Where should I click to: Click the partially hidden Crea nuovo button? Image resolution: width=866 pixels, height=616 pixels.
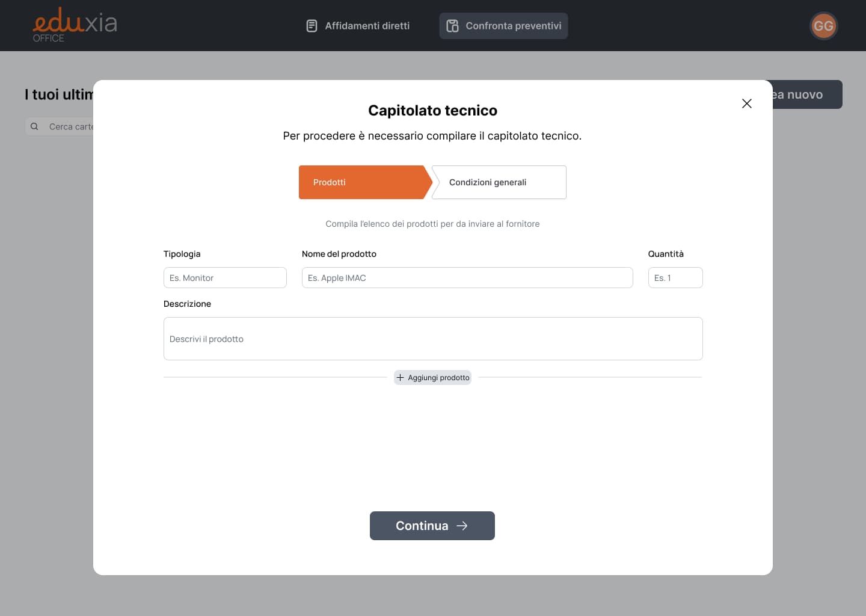(806, 94)
